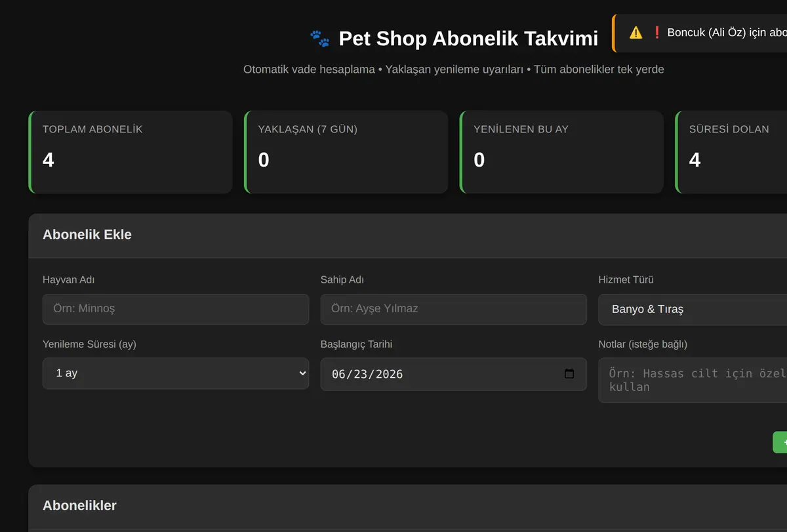Click the green add button at form bottom
This screenshot has width=787, height=532.
pyautogui.click(x=780, y=442)
